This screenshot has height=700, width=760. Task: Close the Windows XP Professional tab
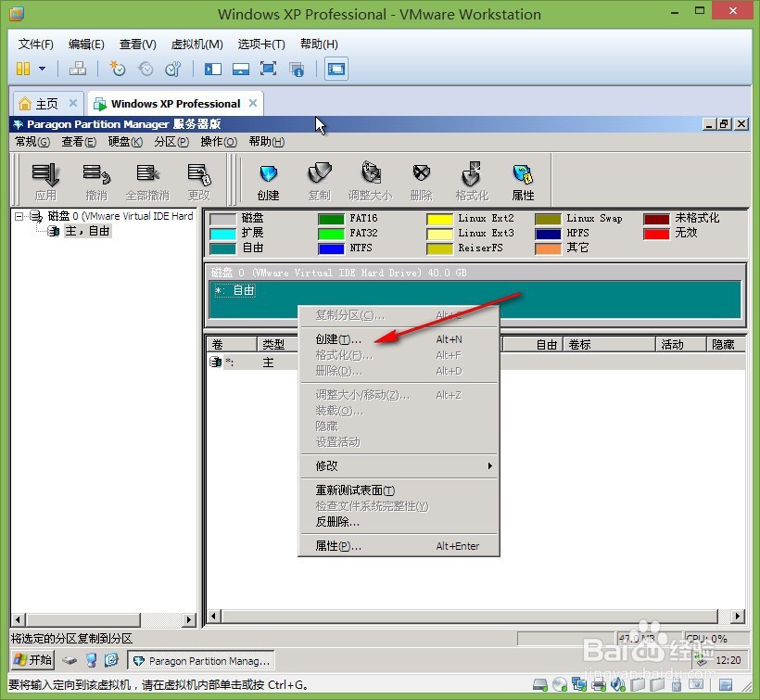click(252, 103)
